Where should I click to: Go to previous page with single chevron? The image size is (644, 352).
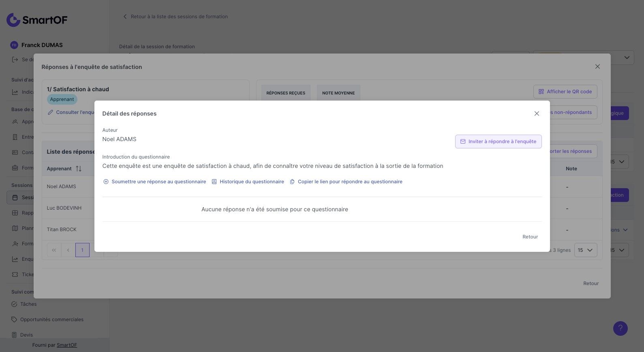pyautogui.click(x=68, y=250)
